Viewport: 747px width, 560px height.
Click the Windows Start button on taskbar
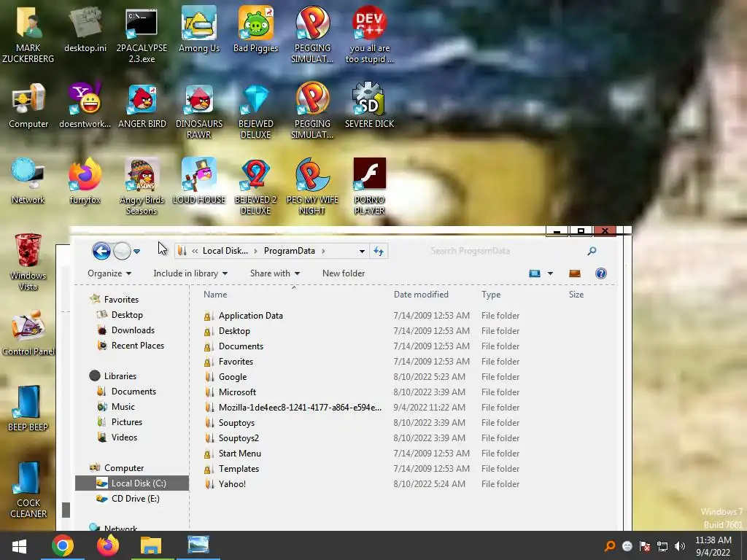coord(19,545)
